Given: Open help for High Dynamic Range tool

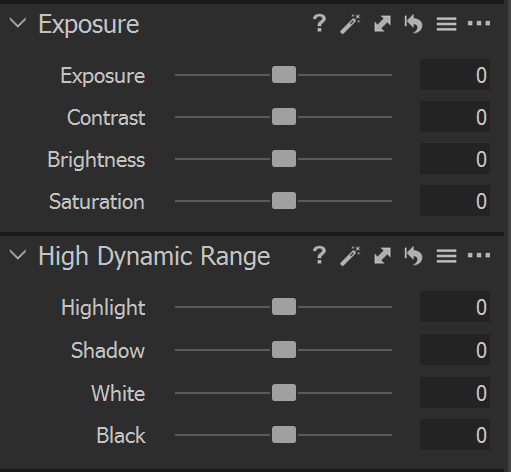Looking at the screenshot, I should point(319,256).
